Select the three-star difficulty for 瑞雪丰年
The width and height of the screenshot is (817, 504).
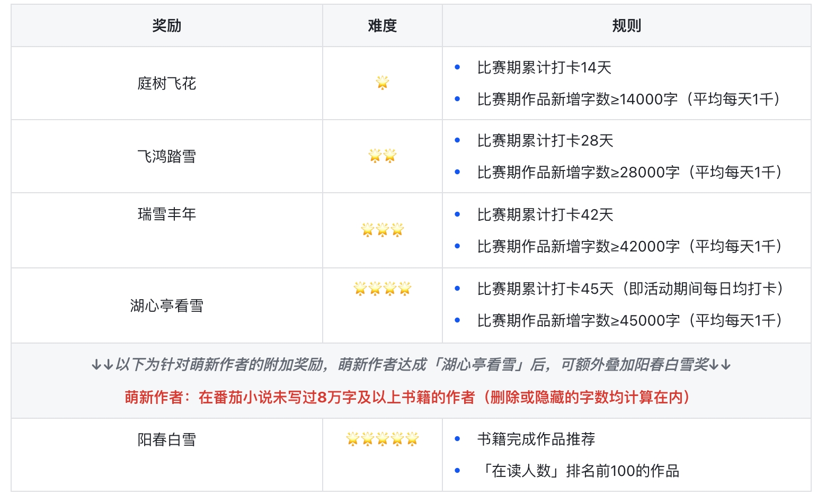pyautogui.click(x=382, y=230)
